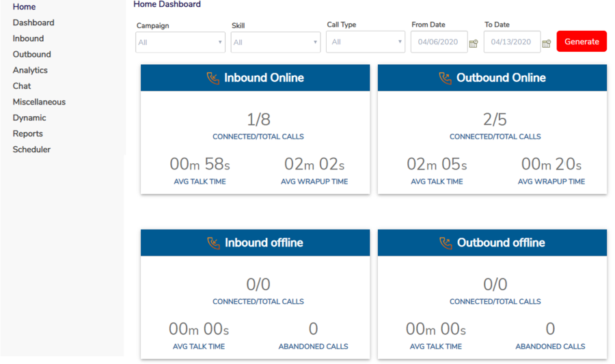This screenshot has height=364, width=615.
Task: Click Outbound offline Abandoned Calls label
Action: click(x=550, y=347)
